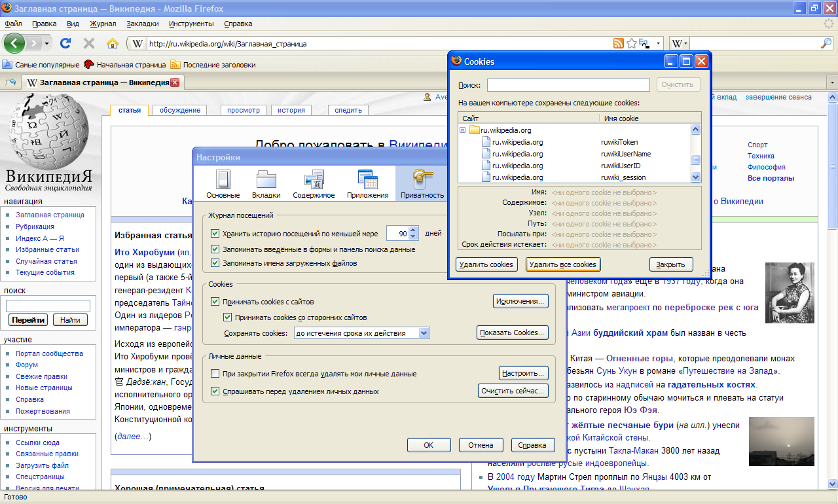Viewport: 838px width, 504px height.
Task: Click the Reload page toolbar icon
Action: coord(65,44)
